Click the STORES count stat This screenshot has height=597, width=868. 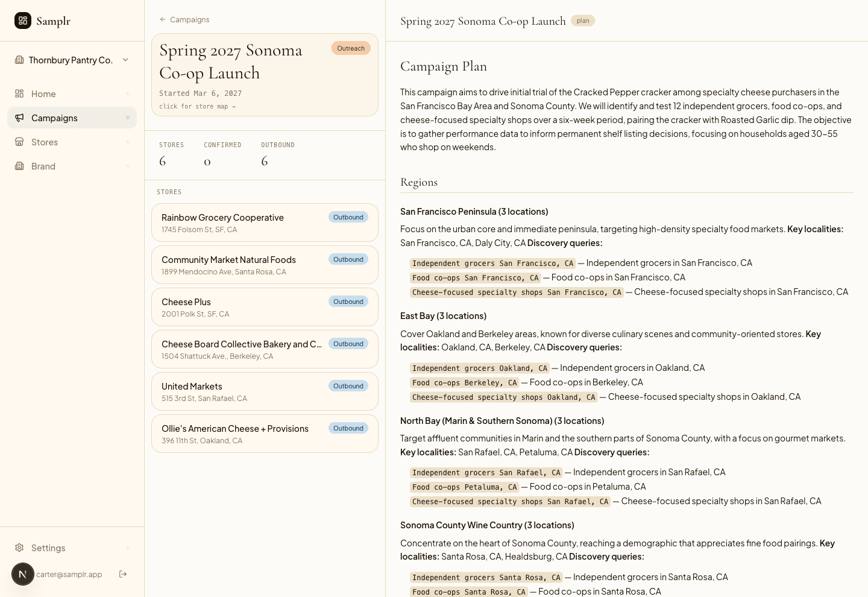pyautogui.click(x=172, y=154)
